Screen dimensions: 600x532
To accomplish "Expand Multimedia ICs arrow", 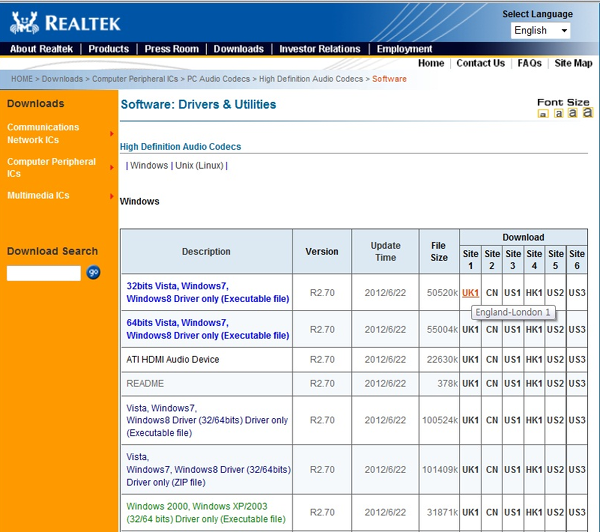I will click(112, 196).
